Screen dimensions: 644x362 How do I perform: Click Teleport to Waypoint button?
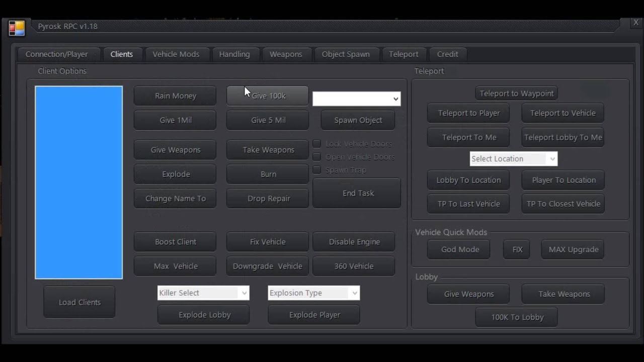(517, 94)
